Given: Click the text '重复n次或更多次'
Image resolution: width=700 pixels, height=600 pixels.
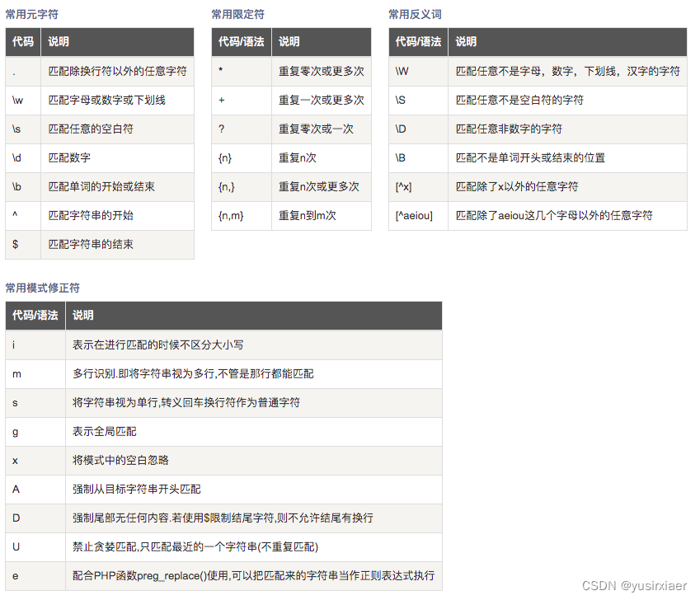Looking at the screenshot, I should pyautogui.click(x=319, y=187).
